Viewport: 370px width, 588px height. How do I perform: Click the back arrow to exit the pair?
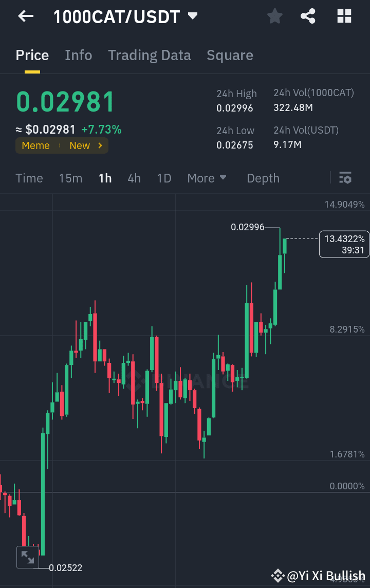coord(25,16)
